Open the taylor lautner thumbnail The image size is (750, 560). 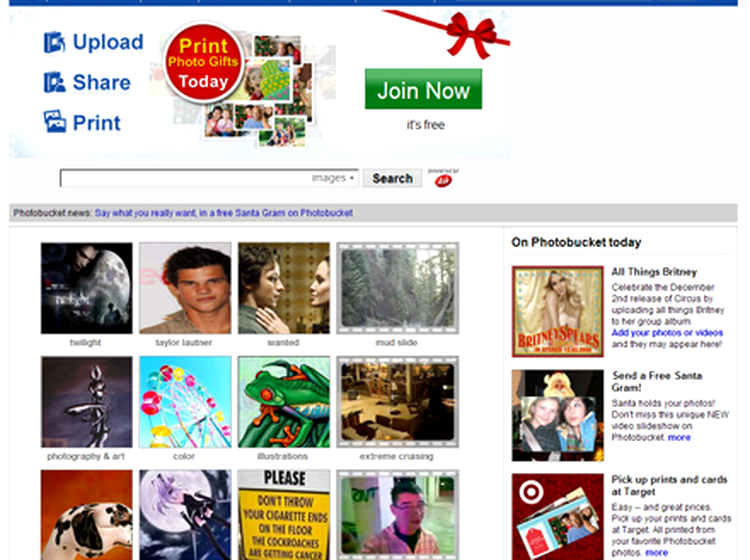pyautogui.click(x=185, y=288)
